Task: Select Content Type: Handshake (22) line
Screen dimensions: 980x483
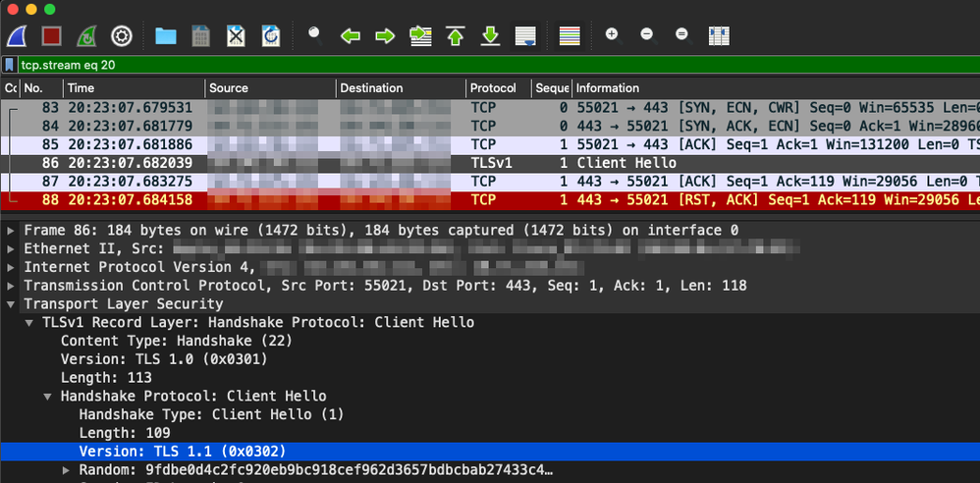Action: 176,342
